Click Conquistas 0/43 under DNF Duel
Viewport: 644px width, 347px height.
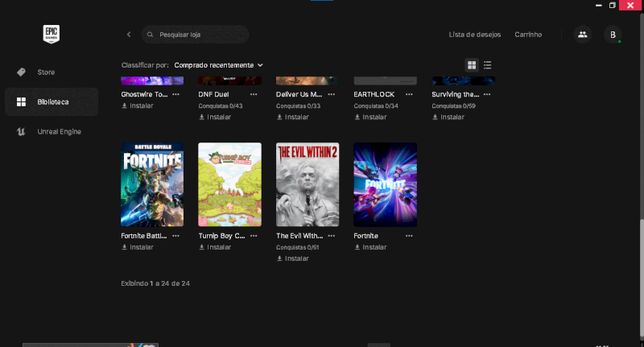221,106
